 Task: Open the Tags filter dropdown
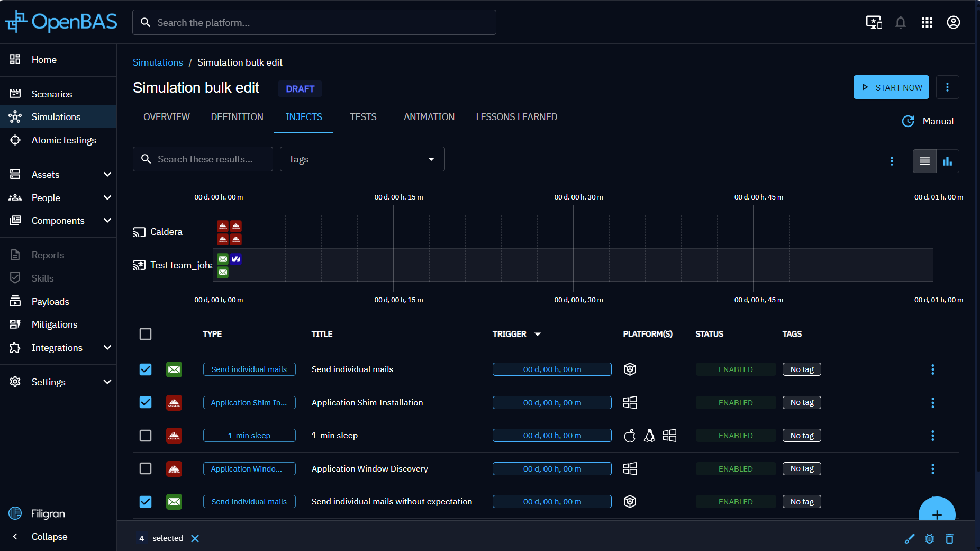362,159
